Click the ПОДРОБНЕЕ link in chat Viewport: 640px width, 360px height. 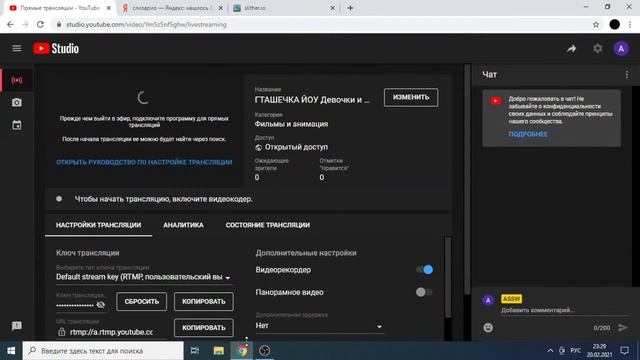click(528, 134)
